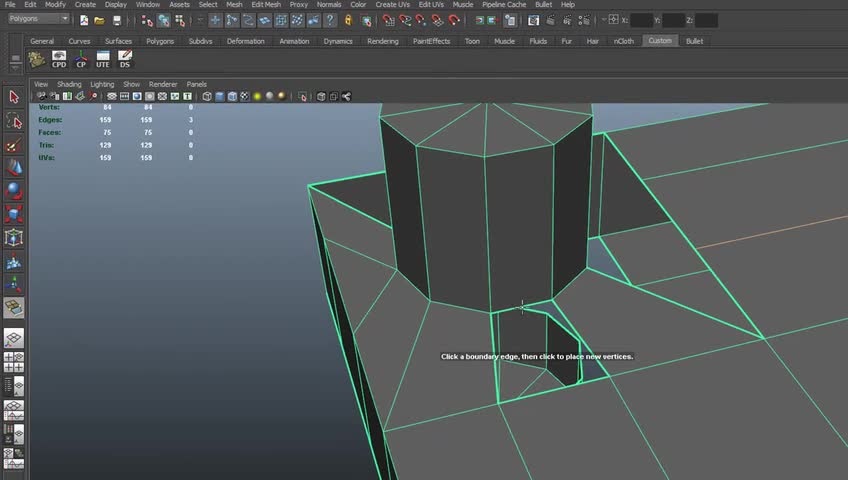The height and width of the screenshot is (480, 848).
Task: Open the Edit Mesh menu
Action: tap(265, 5)
